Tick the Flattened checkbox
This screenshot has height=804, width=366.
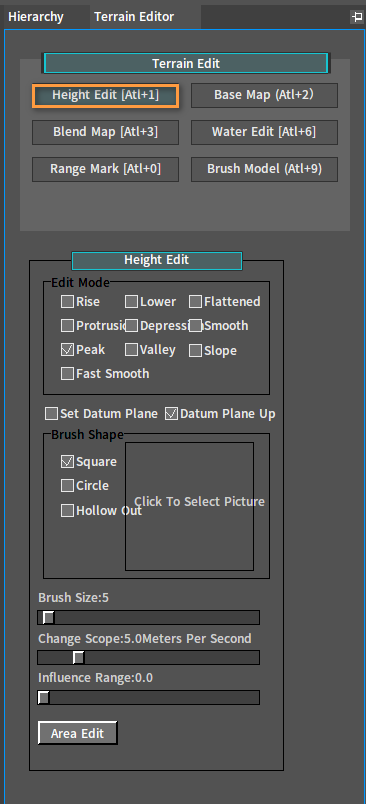click(x=195, y=302)
